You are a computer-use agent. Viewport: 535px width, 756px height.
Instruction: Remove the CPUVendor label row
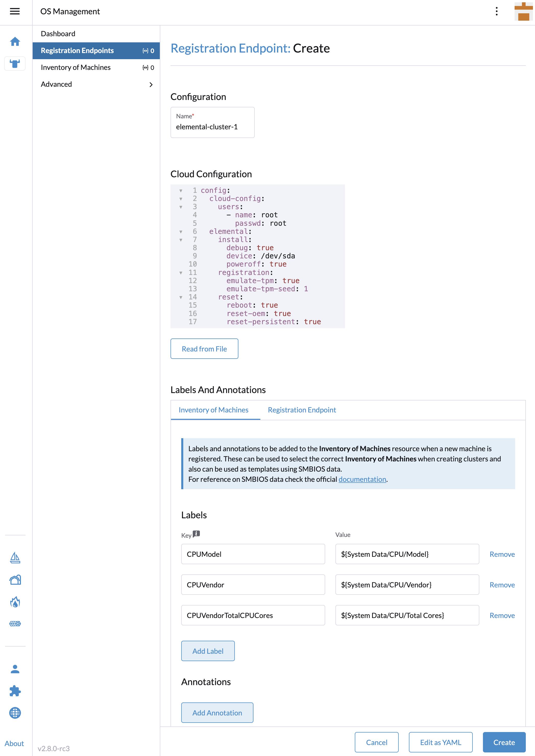pyautogui.click(x=502, y=585)
